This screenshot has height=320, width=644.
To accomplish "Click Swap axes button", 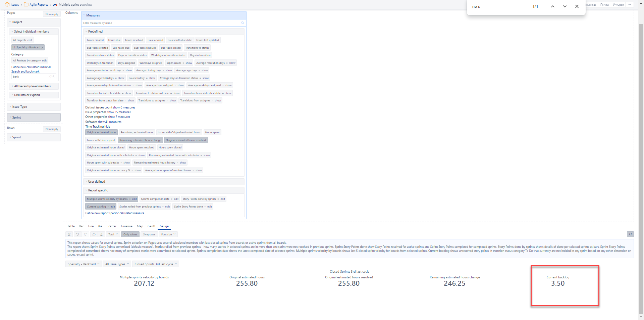I will (x=149, y=234).
